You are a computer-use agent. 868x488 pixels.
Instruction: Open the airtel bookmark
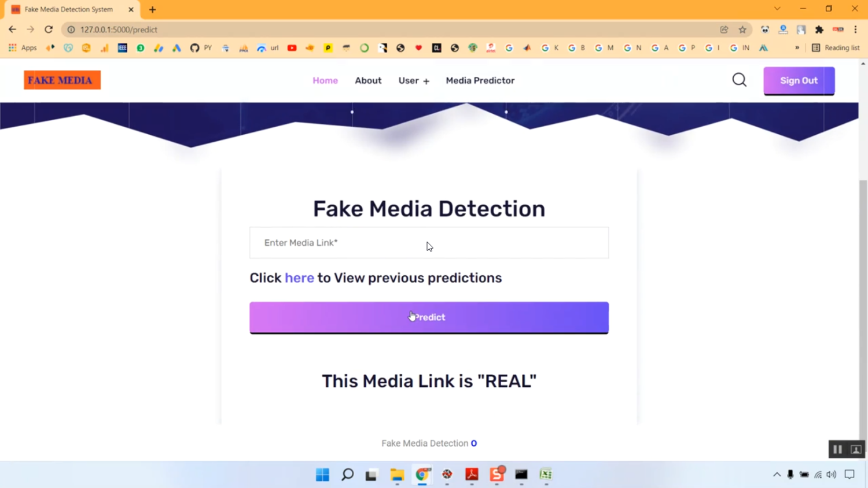(x=491, y=48)
